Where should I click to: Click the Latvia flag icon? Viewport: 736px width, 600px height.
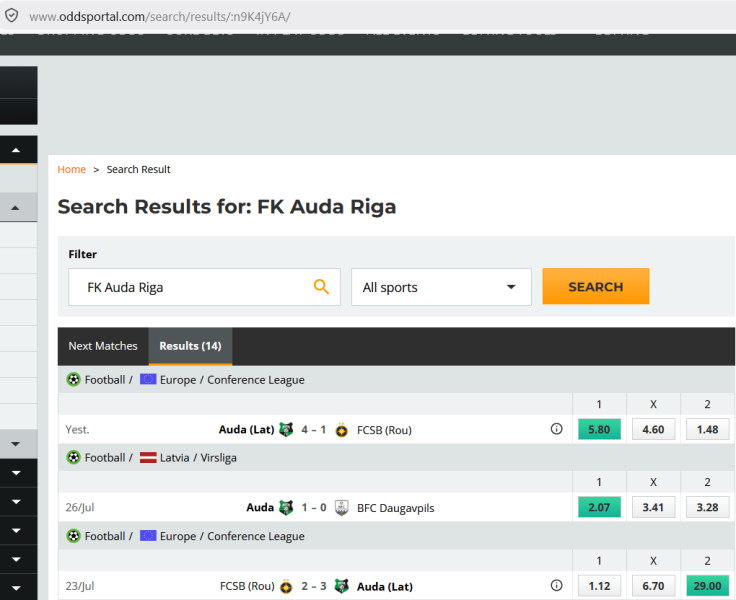(148, 457)
